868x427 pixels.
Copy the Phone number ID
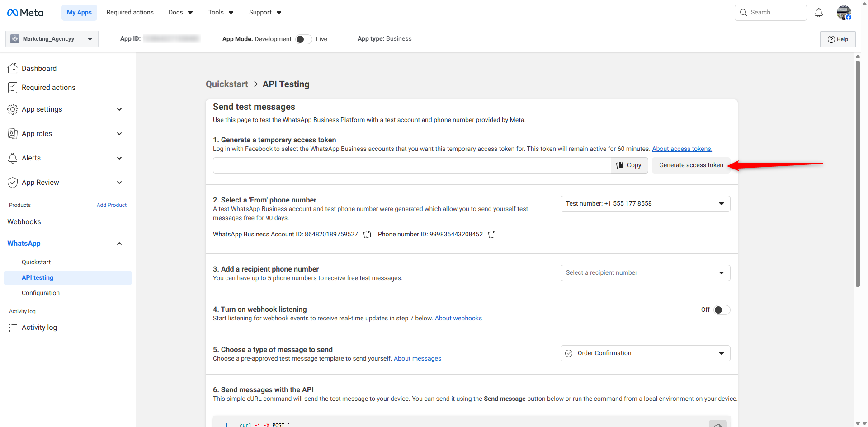click(492, 235)
